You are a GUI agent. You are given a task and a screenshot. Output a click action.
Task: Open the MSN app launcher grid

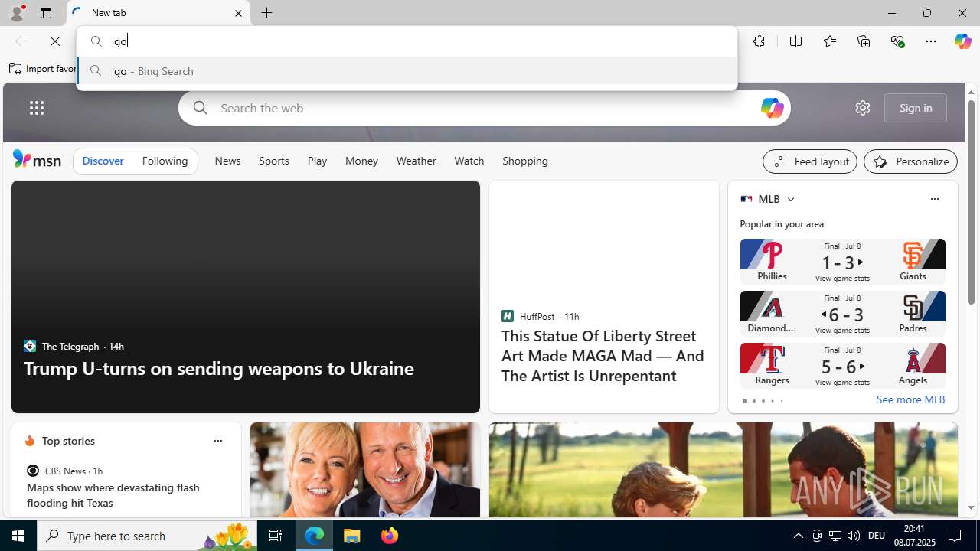click(37, 108)
